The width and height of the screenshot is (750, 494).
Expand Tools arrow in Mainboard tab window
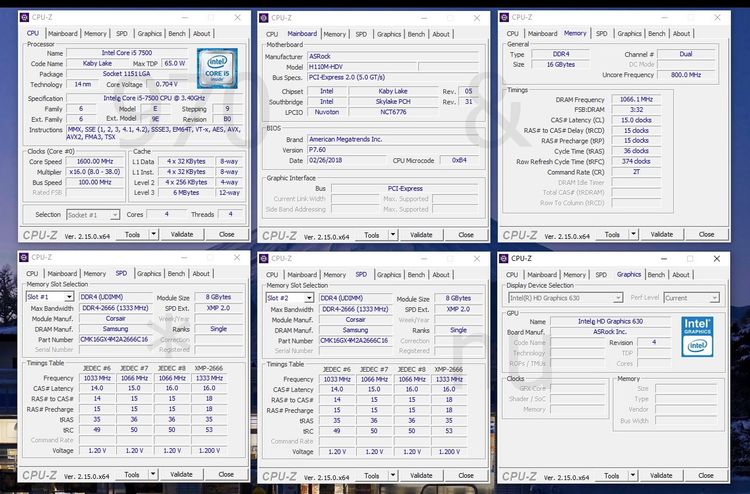tap(393, 235)
